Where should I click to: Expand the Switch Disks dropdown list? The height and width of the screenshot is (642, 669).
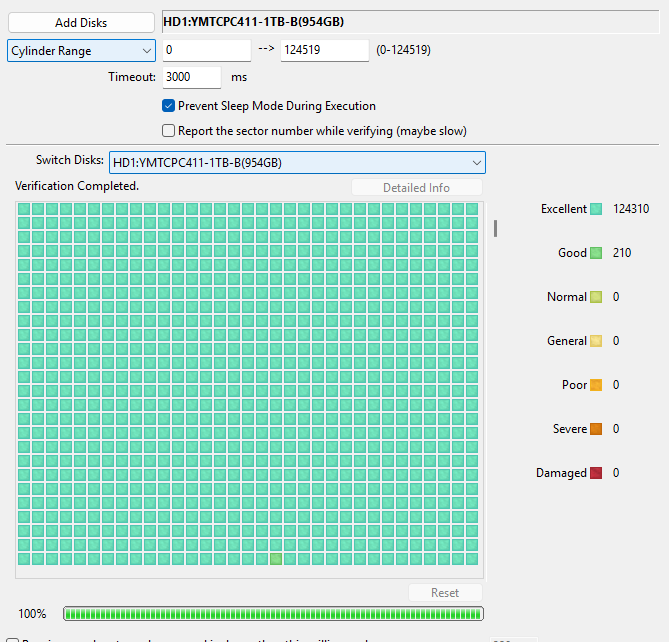click(x=296, y=163)
